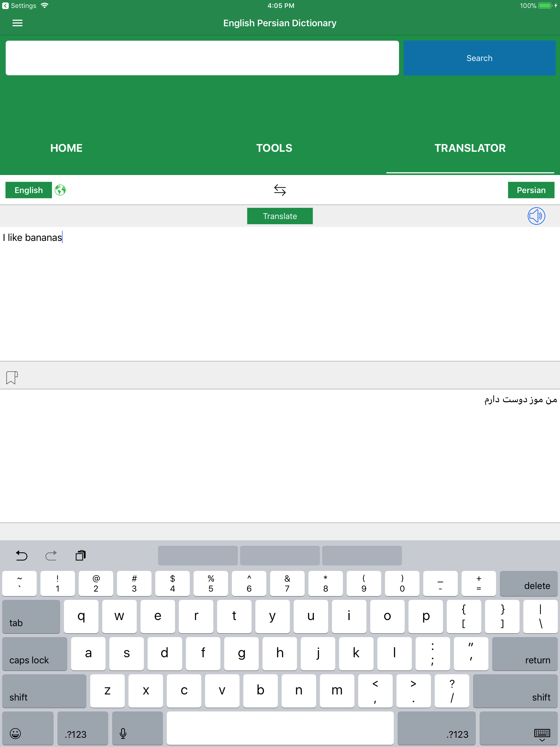
Task: Bookmark the translation
Action: (12, 378)
